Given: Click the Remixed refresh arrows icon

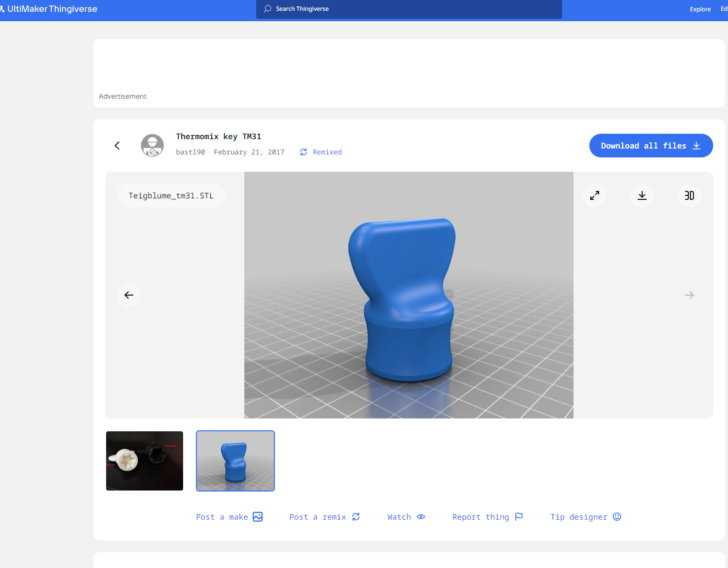Looking at the screenshot, I should coord(304,152).
